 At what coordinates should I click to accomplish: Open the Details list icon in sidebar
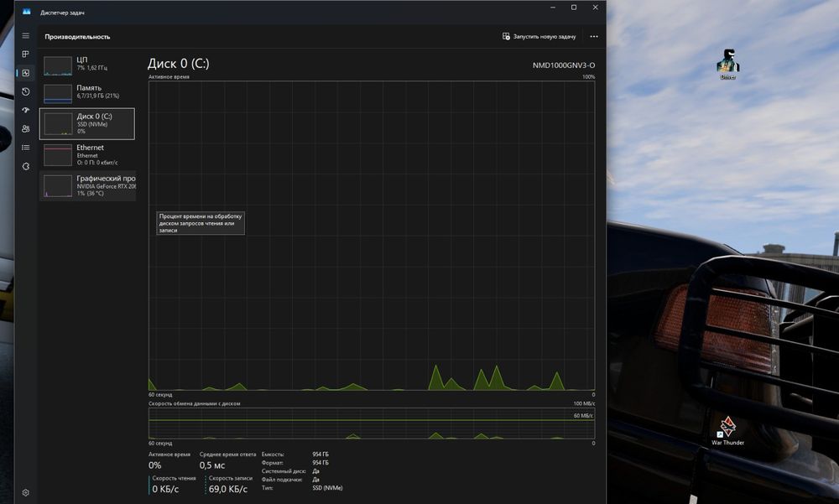pos(26,148)
